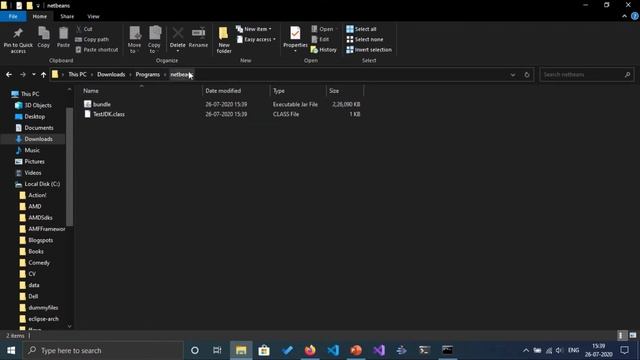
Task: Click Downloads in the address bar
Action: pyautogui.click(x=111, y=75)
